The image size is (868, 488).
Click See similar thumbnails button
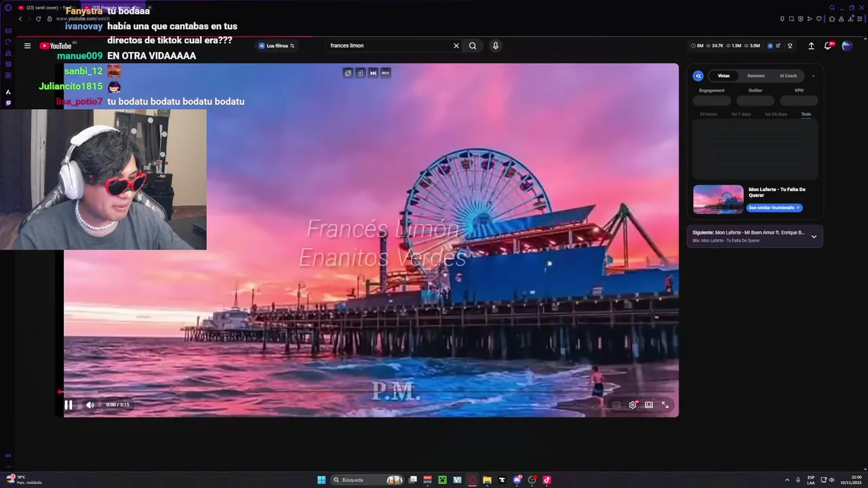(x=774, y=208)
